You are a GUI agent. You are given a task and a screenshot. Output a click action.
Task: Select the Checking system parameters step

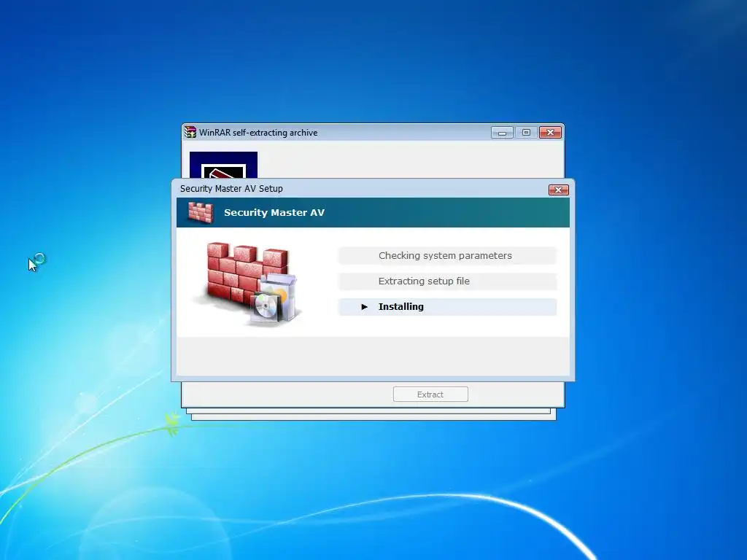[x=447, y=256]
